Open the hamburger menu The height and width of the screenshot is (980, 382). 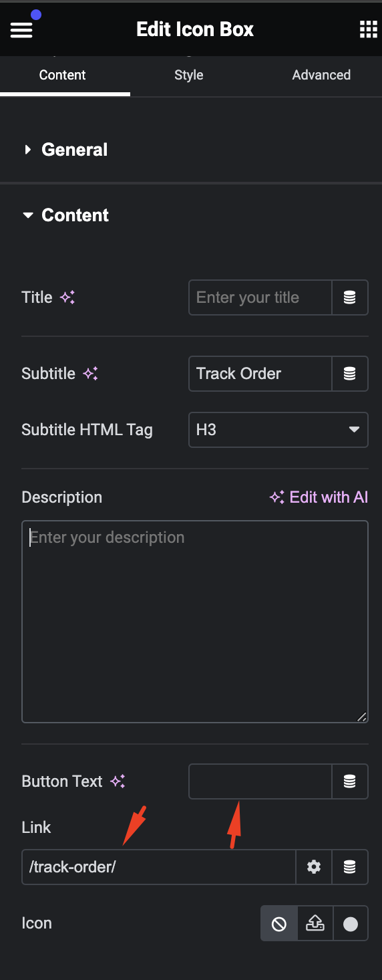[x=21, y=29]
